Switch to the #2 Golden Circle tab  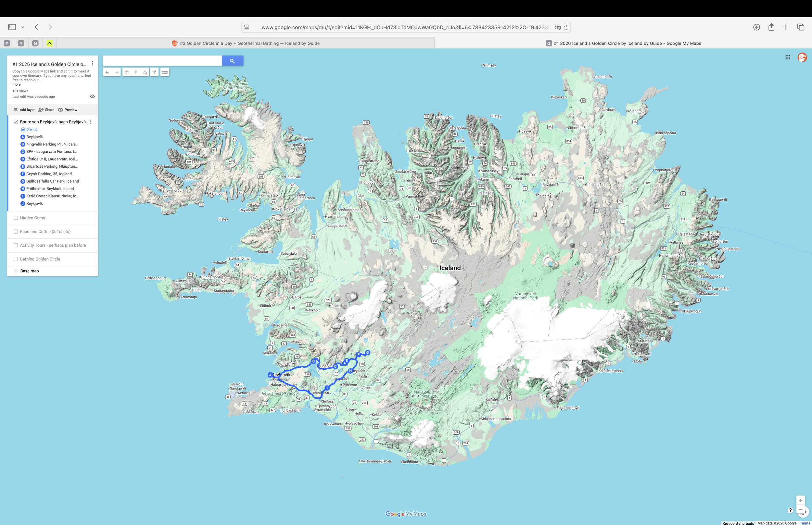(246, 43)
